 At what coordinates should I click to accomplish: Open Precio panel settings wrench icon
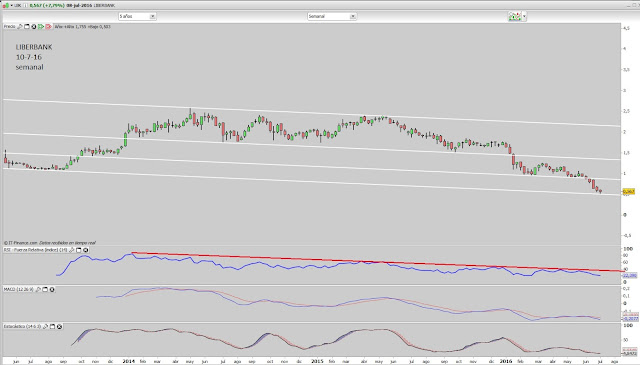(20, 27)
